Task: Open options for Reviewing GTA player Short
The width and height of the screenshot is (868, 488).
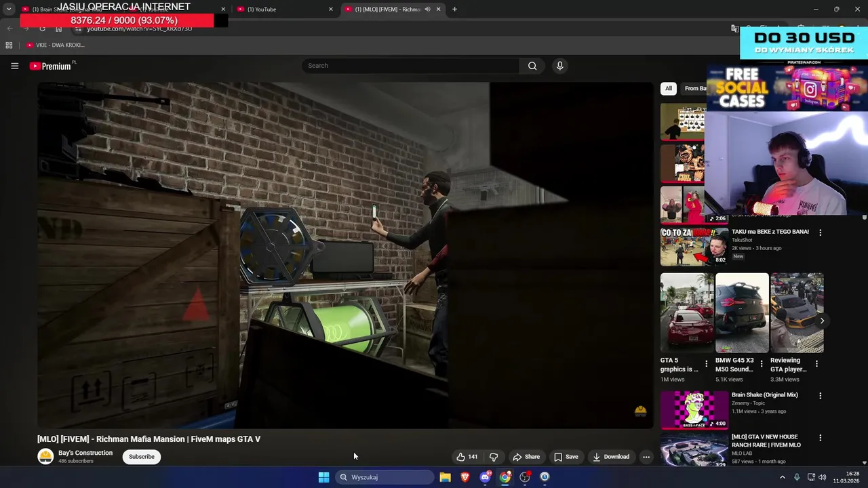Action: coord(816,364)
